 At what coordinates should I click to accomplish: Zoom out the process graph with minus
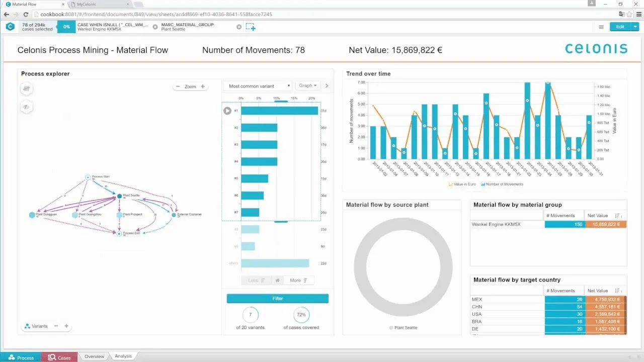178,86
